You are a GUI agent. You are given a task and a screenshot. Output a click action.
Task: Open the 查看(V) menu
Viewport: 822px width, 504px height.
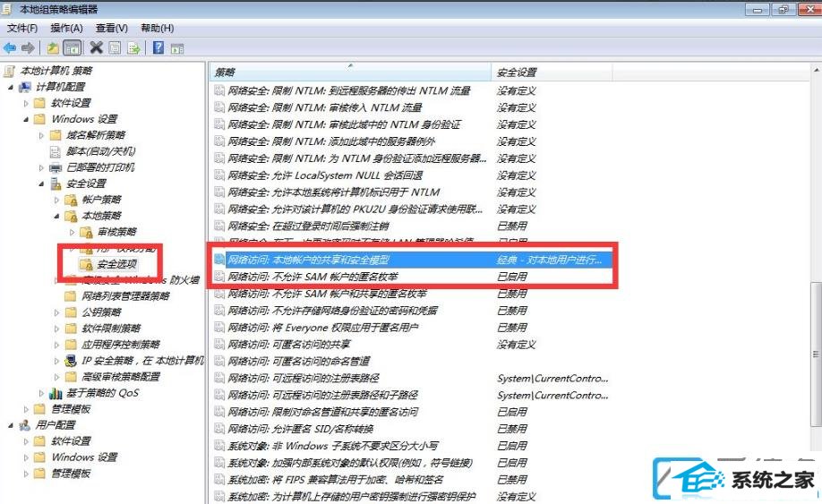pyautogui.click(x=112, y=28)
